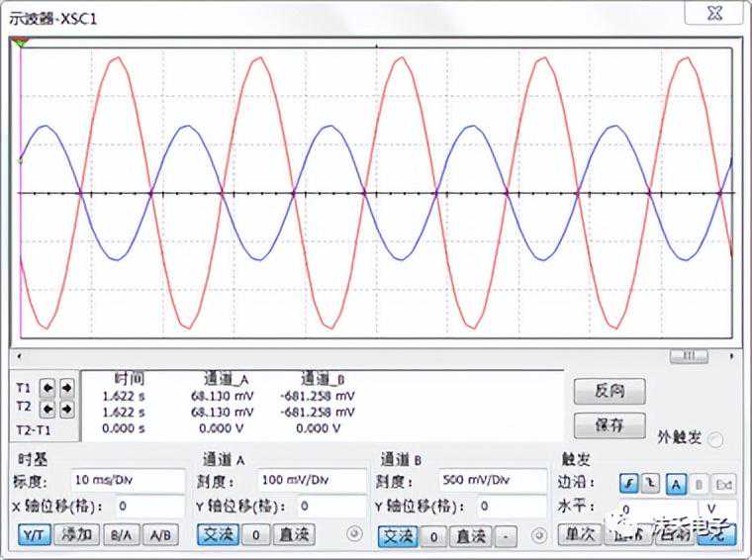Screen dimensions: 752x560
Task: Toggle channel B 直流 coupling
Action: pos(469,536)
